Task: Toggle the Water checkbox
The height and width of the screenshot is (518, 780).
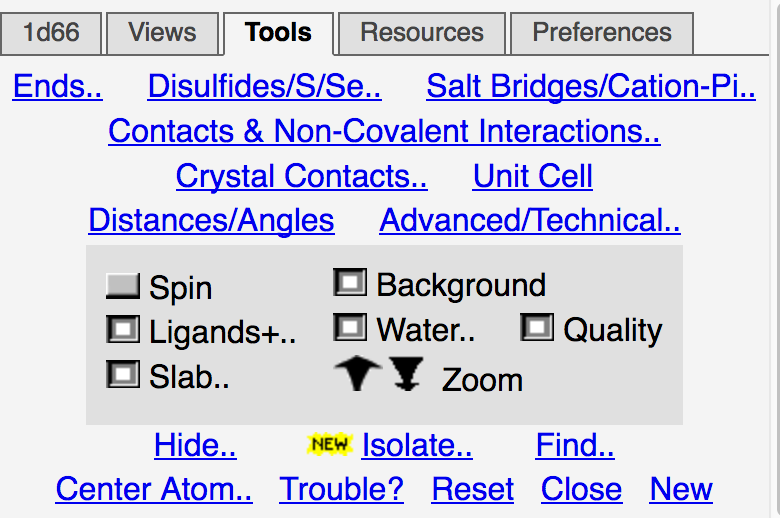Action: click(x=350, y=327)
